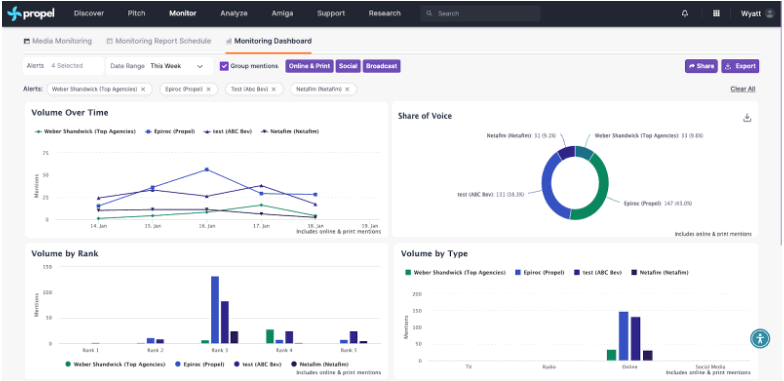Open the Analyze menu
The width and height of the screenshot is (784, 381).
pos(234,14)
